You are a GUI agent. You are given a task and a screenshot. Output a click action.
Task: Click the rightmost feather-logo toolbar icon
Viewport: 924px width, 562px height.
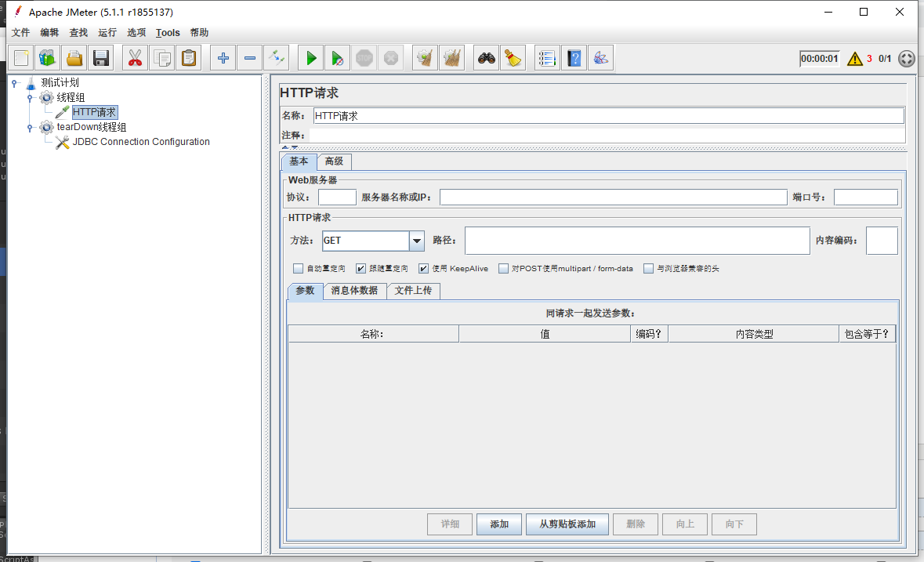[600, 58]
